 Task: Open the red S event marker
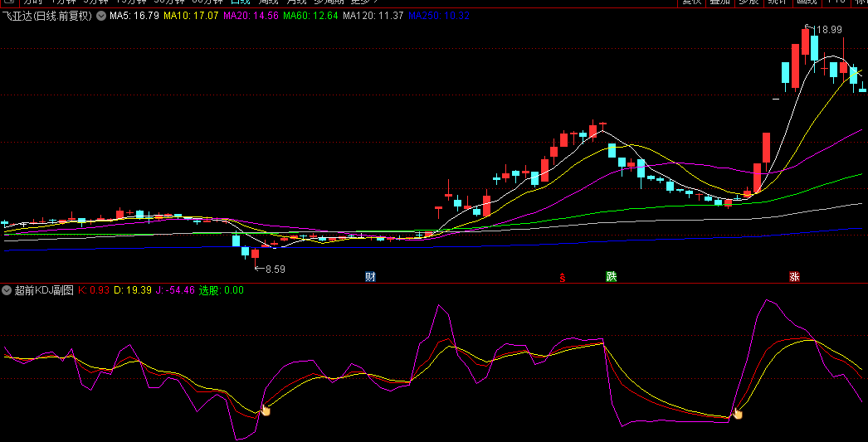[563, 277]
